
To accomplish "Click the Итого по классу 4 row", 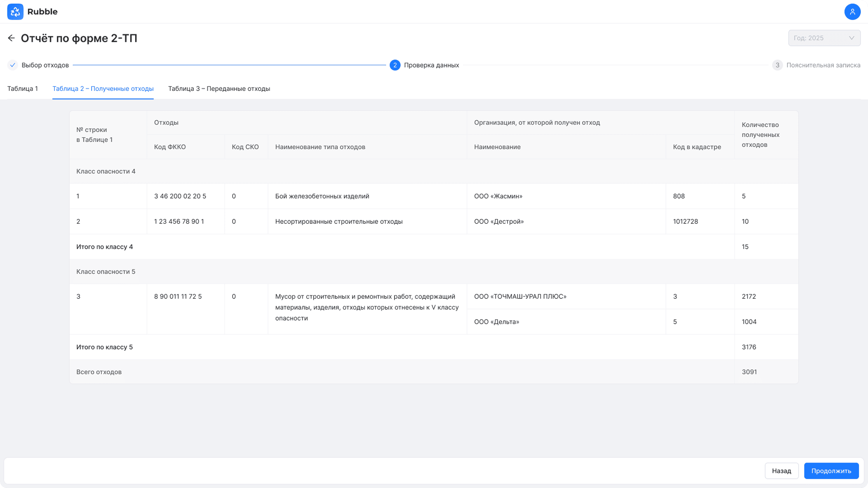I will 434,247.
